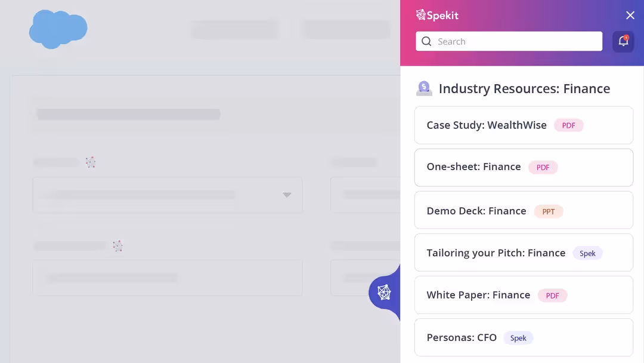Click Spek tag on Tailoring your Pitch

(587, 253)
